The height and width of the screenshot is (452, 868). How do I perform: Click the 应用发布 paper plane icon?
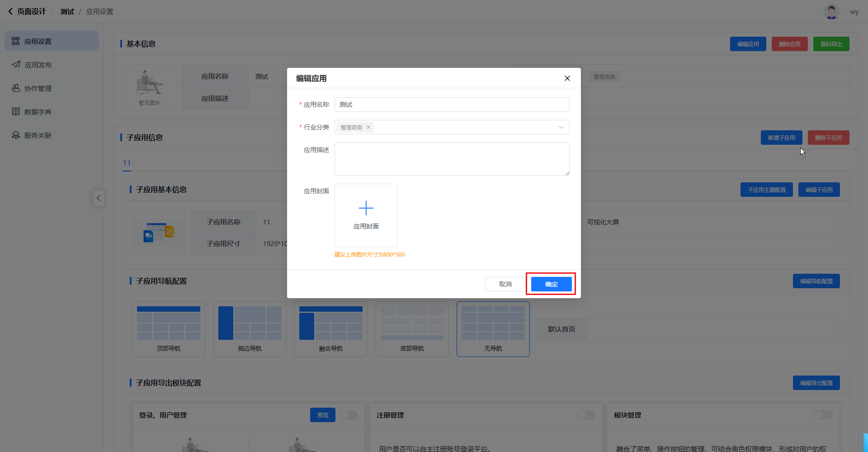(x=16, y=65)
